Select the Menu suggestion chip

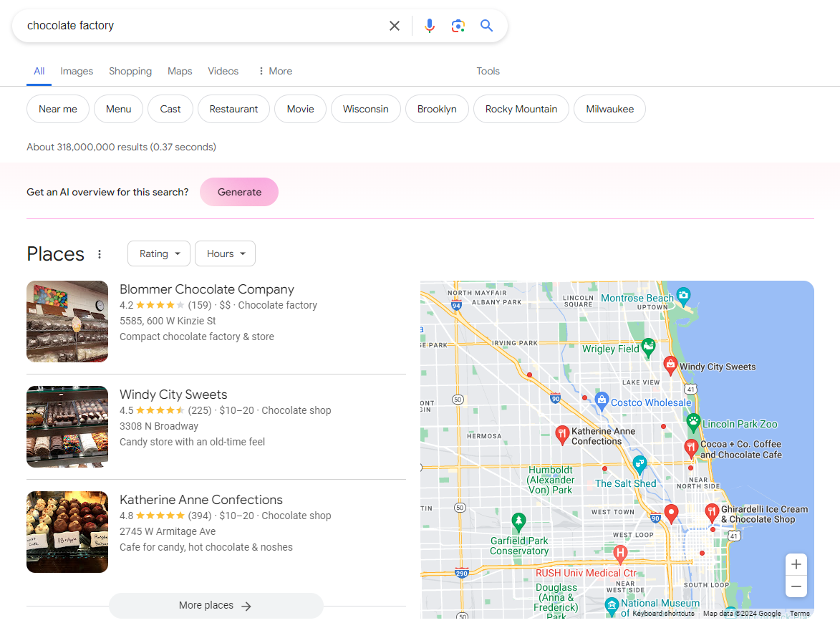click(118, 109)
